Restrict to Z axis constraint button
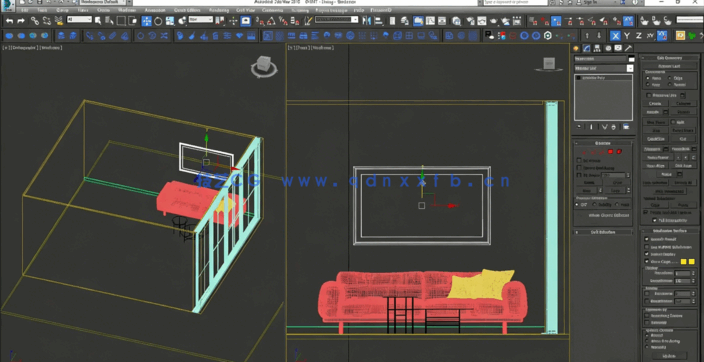704x362 pixels. [x=638, y=35]
